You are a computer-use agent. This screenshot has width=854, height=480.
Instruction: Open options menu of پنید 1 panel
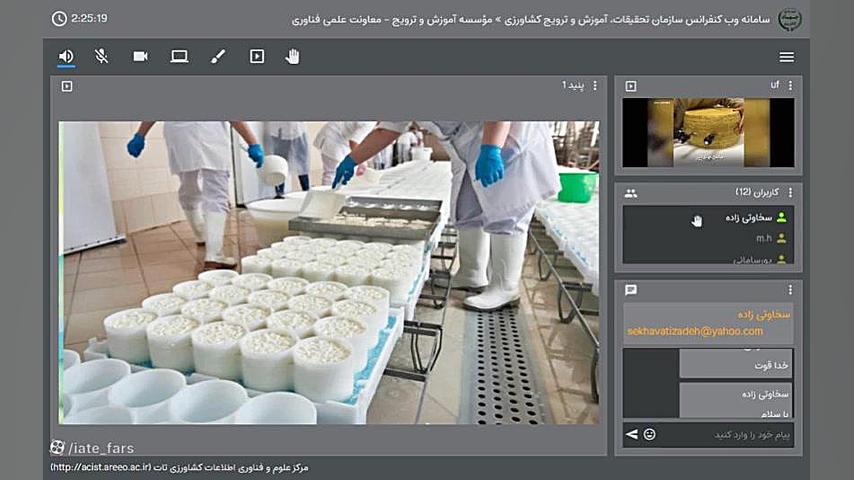[595, 86]
